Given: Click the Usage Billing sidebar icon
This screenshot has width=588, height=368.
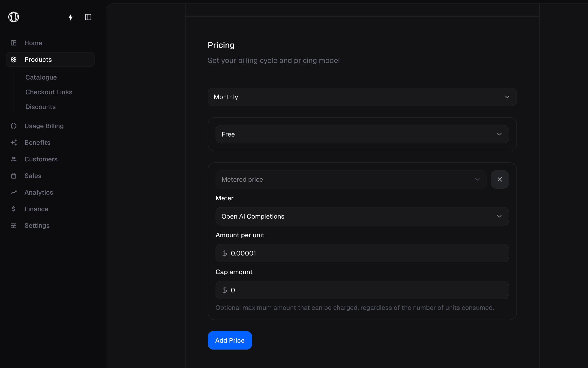Looking at the screenshot, I should pyautogui.click(x=14, y=126).
